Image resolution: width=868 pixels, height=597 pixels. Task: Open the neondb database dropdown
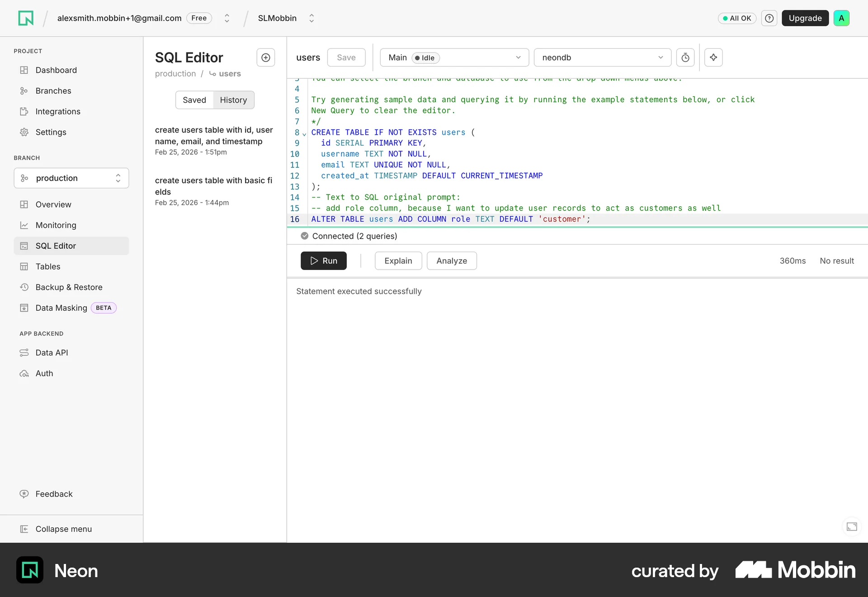(x=602, y=57)
